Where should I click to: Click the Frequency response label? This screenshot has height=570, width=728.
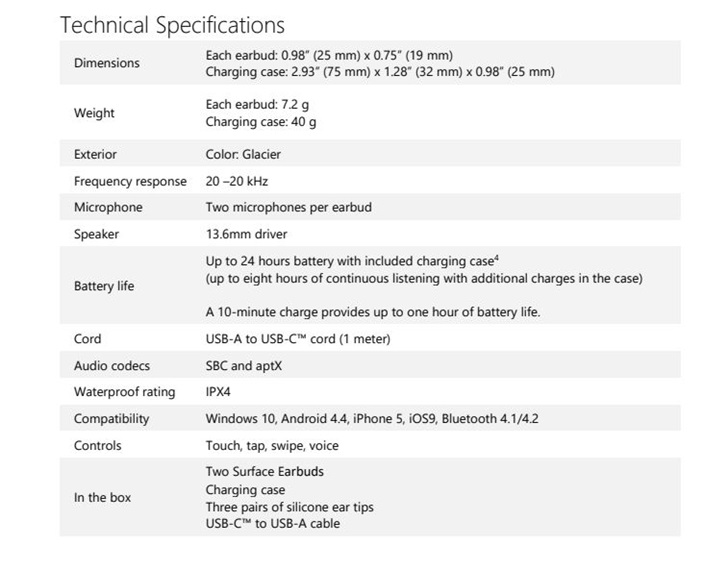tap(130, 181)
